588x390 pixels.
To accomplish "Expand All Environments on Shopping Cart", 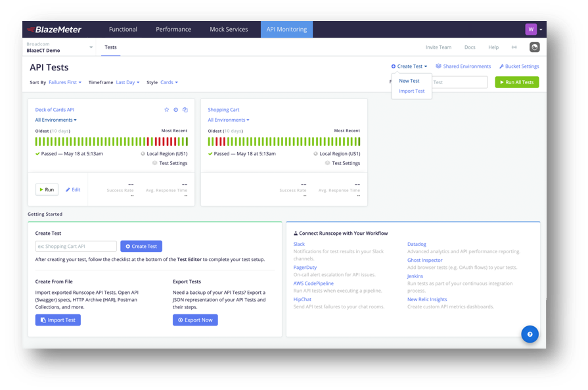I will tap(229, 120).
